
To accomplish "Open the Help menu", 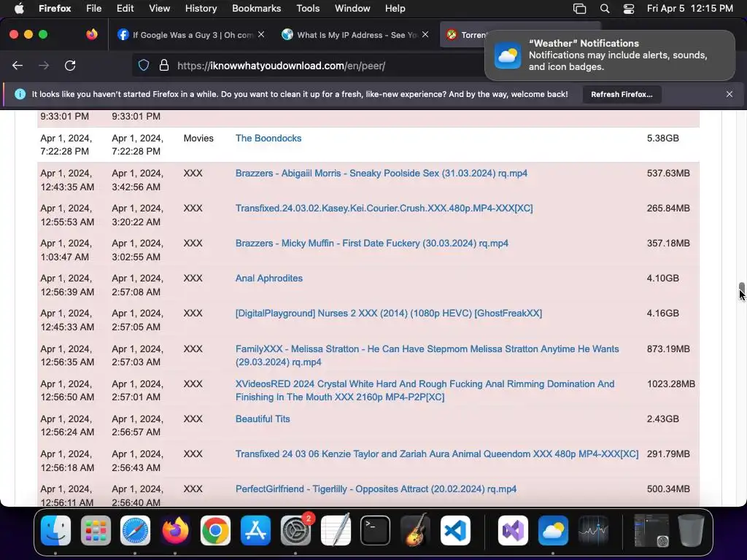I will pos(395,8).
